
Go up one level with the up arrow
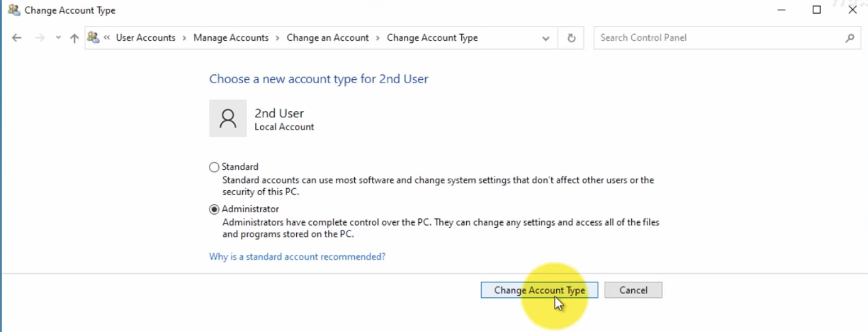pos(74,38)
